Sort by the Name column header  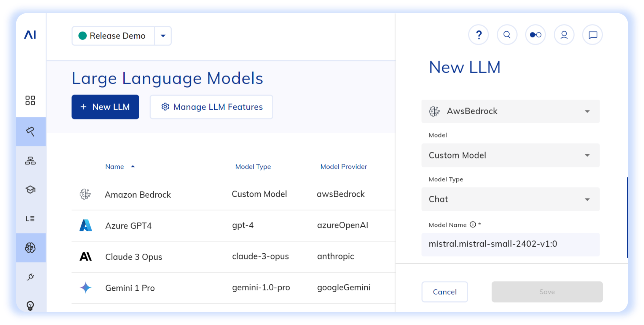[x=114, y=167]
